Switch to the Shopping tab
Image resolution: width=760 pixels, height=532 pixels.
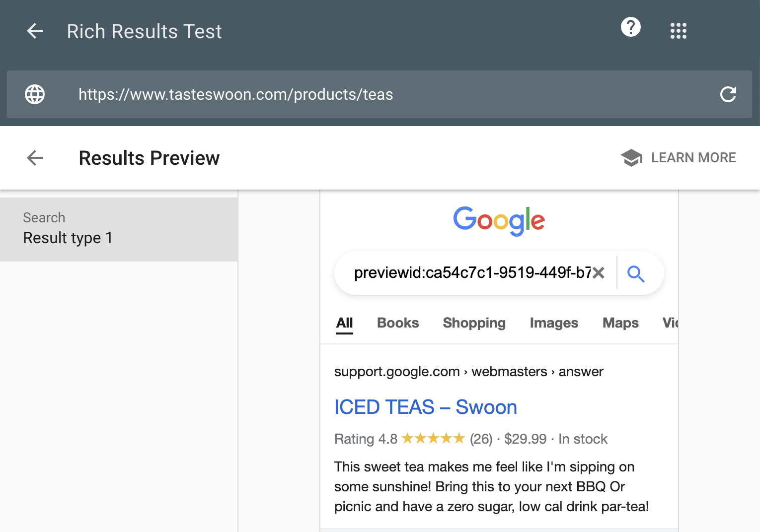coord(474,323)
